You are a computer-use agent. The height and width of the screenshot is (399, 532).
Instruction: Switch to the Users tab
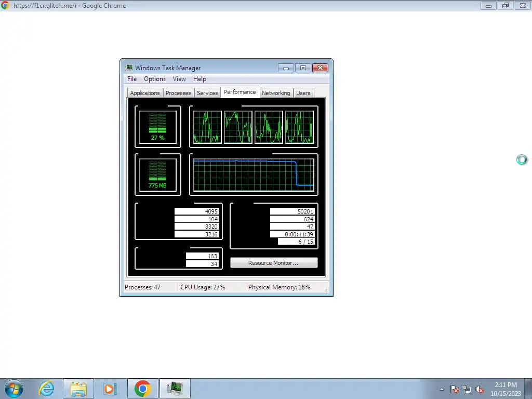tap(303, 93)
